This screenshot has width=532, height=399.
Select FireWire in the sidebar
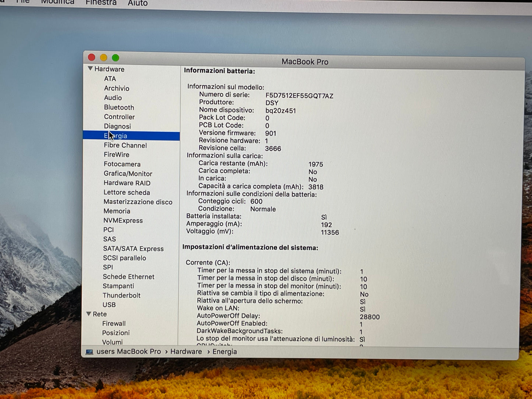click(116, 155)
